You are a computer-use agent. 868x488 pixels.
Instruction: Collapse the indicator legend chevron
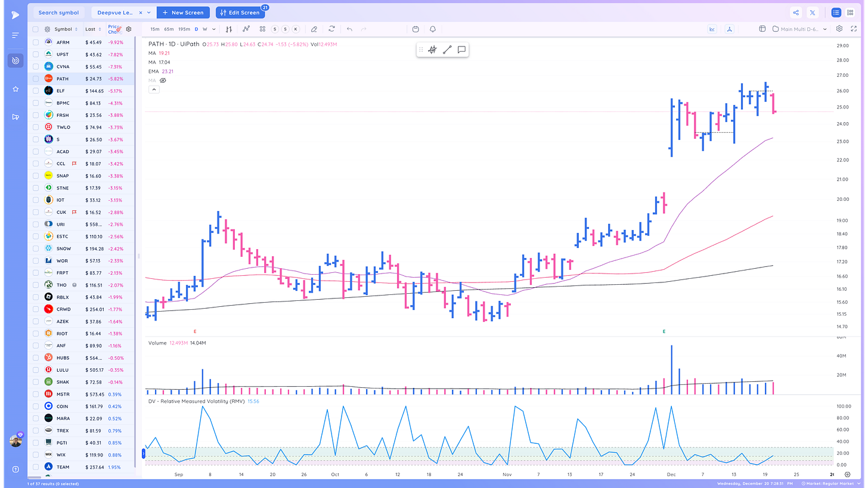[x=154, y=89]
